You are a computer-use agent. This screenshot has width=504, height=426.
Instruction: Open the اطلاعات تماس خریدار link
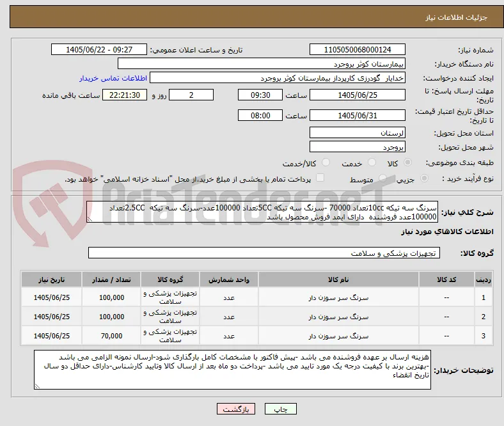pos(113,78)
